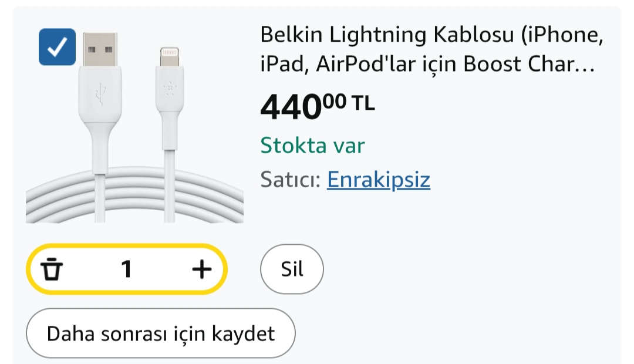Click the Satıcı label text
The height and width of the screenshot is (364, 634).
[291, 180]
